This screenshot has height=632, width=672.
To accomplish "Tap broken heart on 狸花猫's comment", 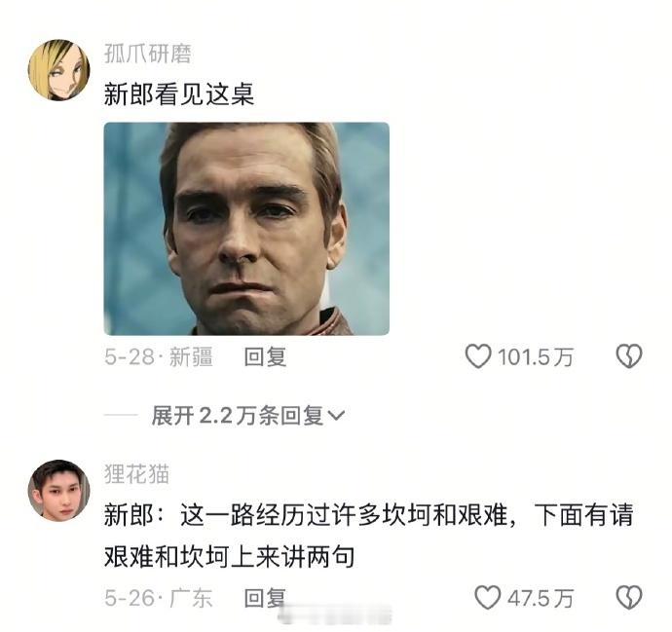I will (629, 597).
